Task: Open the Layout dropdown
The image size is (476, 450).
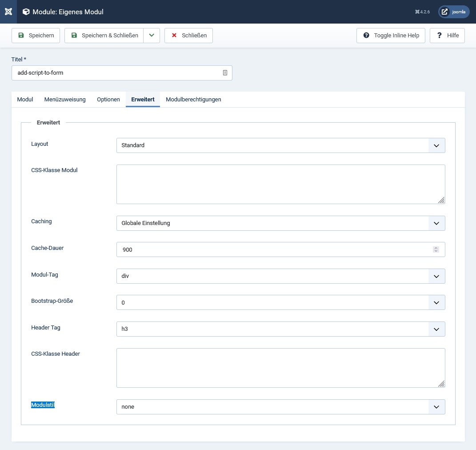Action: (280, 145)
